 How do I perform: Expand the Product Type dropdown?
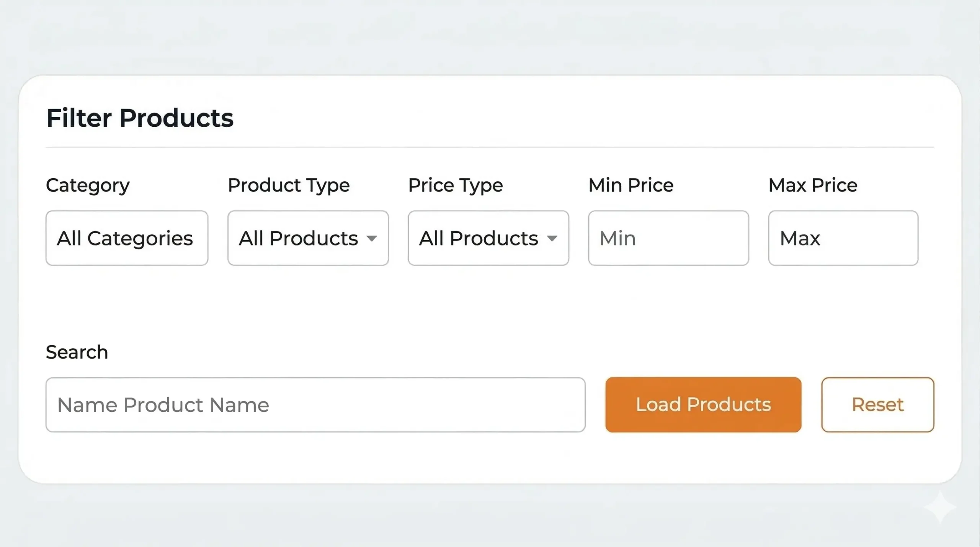[307, 237]
